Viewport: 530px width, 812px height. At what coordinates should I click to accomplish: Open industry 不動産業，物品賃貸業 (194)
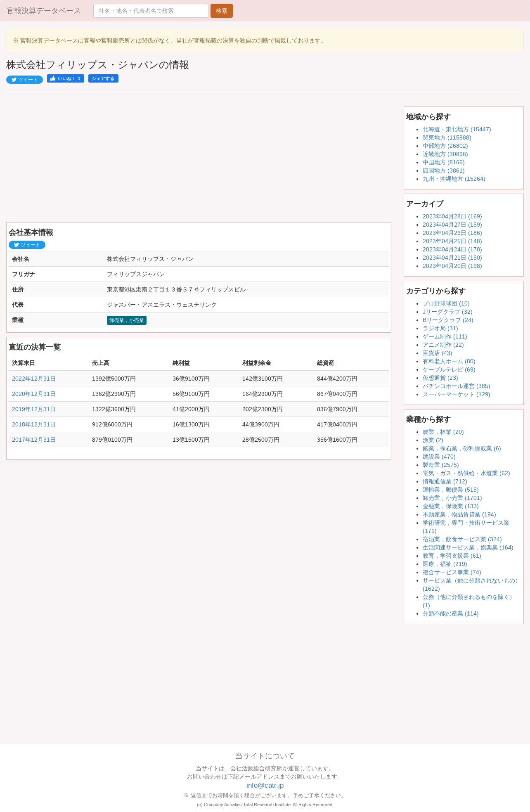pos(459,514)
